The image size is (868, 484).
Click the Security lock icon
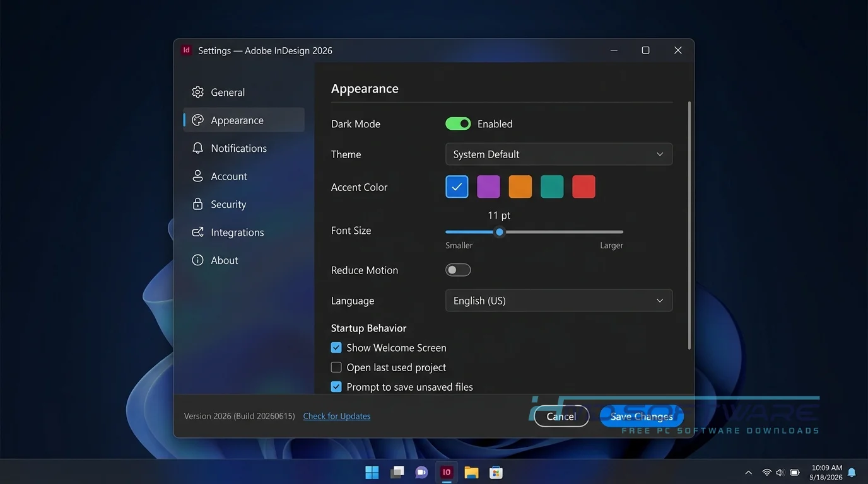tap(197, 204)
